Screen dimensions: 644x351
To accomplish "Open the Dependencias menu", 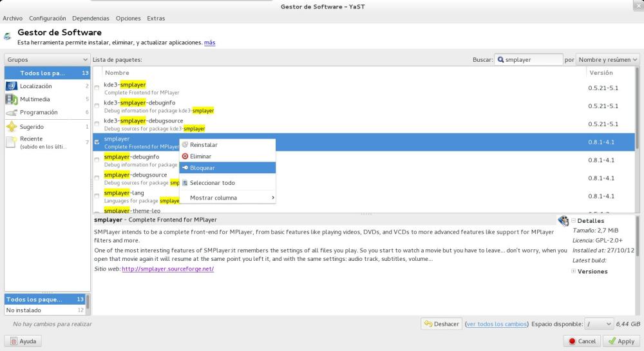I will (90, 19).
